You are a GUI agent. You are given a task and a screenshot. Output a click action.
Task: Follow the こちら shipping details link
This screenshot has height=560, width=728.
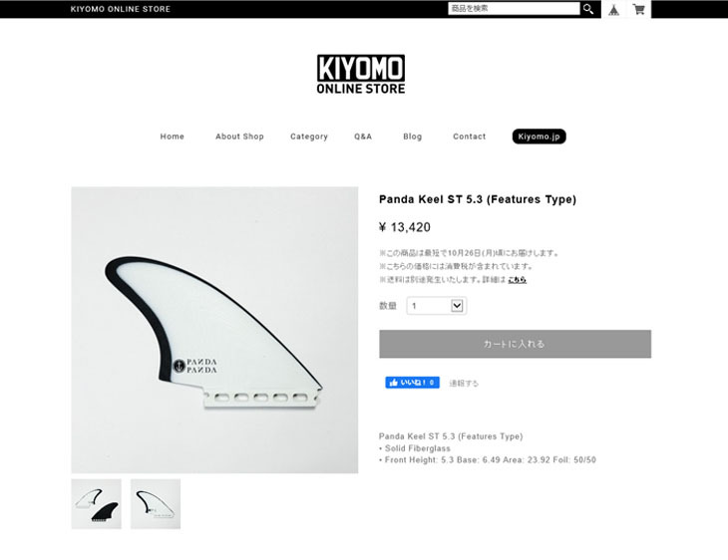click(517, 280)
